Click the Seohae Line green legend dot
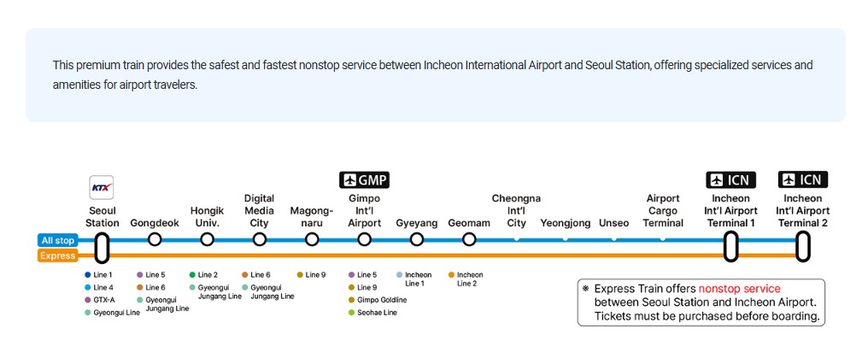The height and width of the screenshot is (352, 868). pyautogui.click(x=351, y=313)
